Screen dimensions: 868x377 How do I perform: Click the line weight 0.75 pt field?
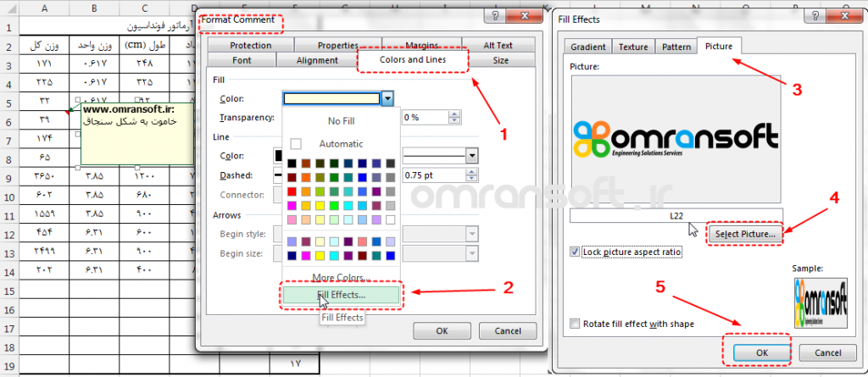pos(434,175)
